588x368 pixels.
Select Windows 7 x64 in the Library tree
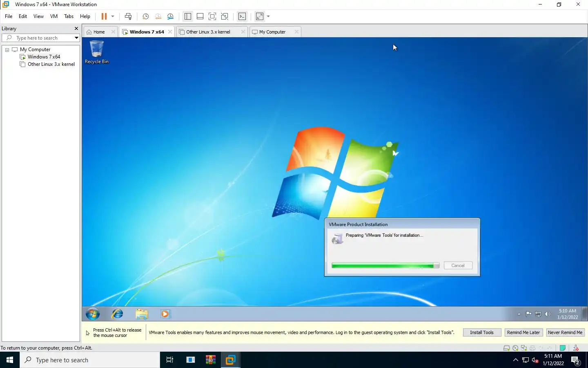pos(44,57)
